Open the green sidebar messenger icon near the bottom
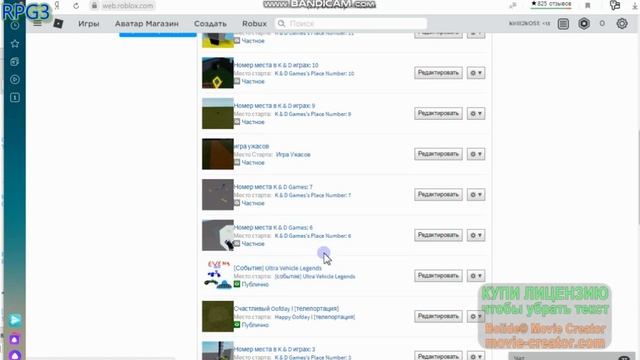The width and height of the screenshot is (640, 360). click(15, 320)
